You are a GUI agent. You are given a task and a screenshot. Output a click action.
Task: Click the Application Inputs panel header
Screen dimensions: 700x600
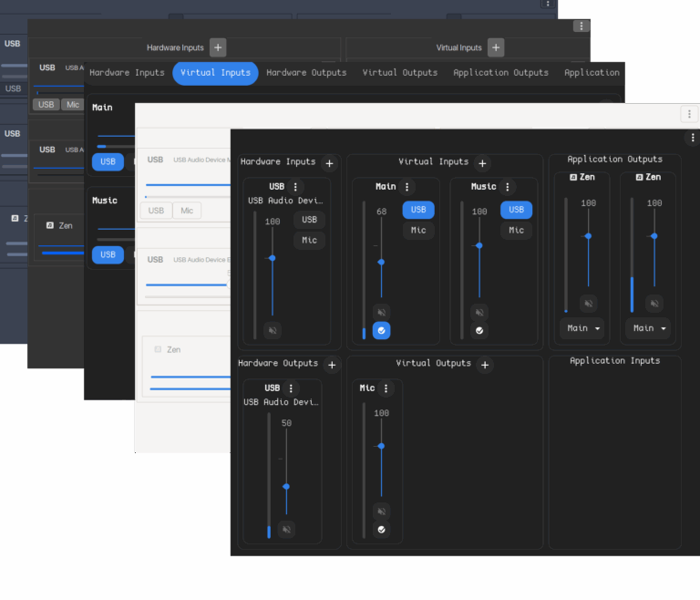coord(614,361)
